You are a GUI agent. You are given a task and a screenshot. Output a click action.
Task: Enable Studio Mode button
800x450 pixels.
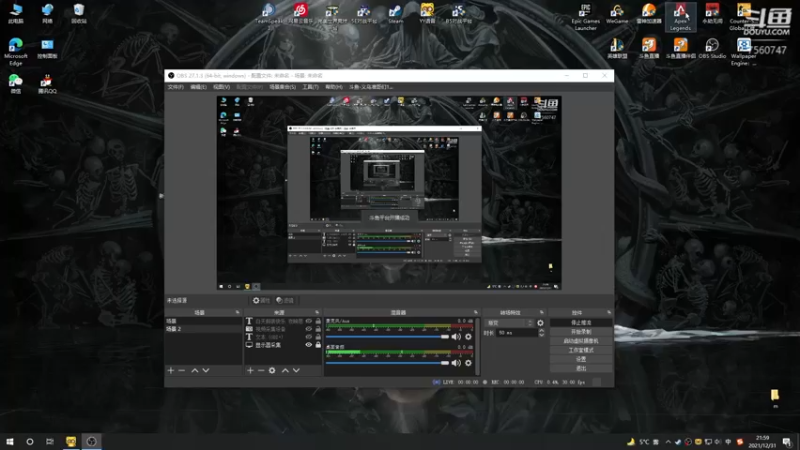click(581, 350)
